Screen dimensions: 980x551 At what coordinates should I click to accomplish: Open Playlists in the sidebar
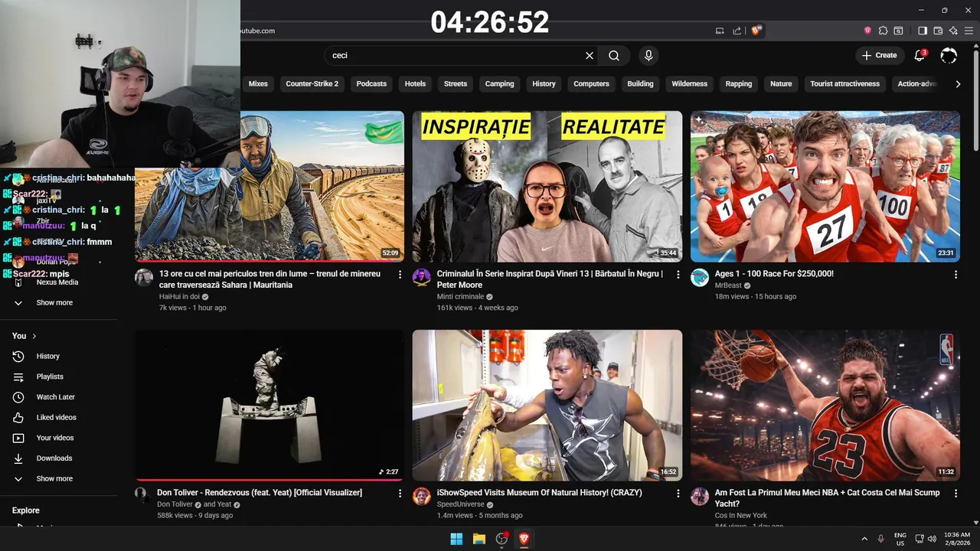coord(50,377)
